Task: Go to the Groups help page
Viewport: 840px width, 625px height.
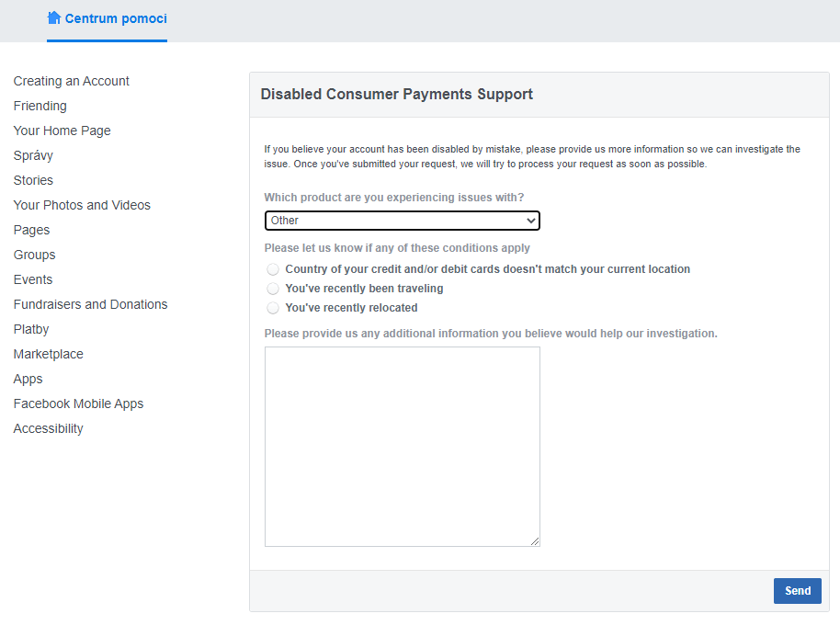Action: pyautogui.click(x=34, y=255)
